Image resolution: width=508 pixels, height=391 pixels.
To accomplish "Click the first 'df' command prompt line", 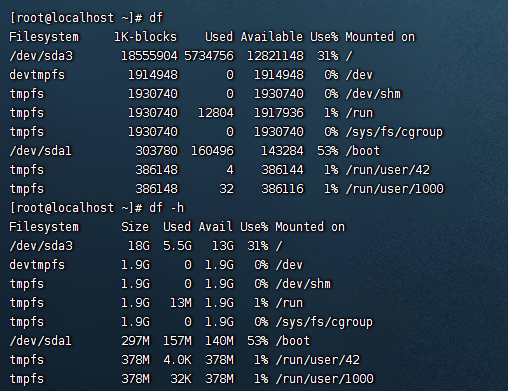I will point(86,18).
